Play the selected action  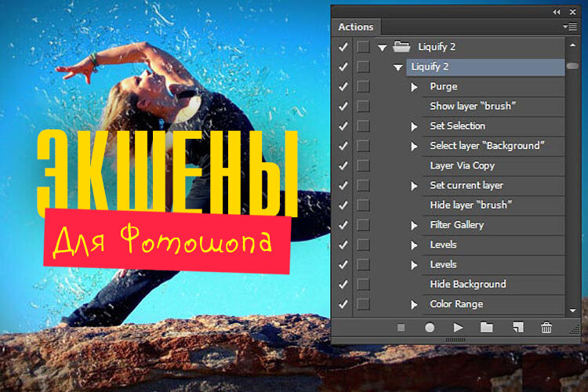click(458, 328)
